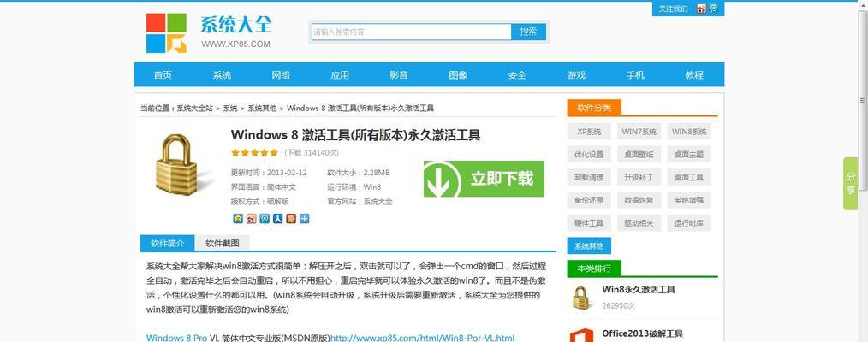868x342 pixels.
Task: Click the 软件分类 header tab
Action: [594, 108]
